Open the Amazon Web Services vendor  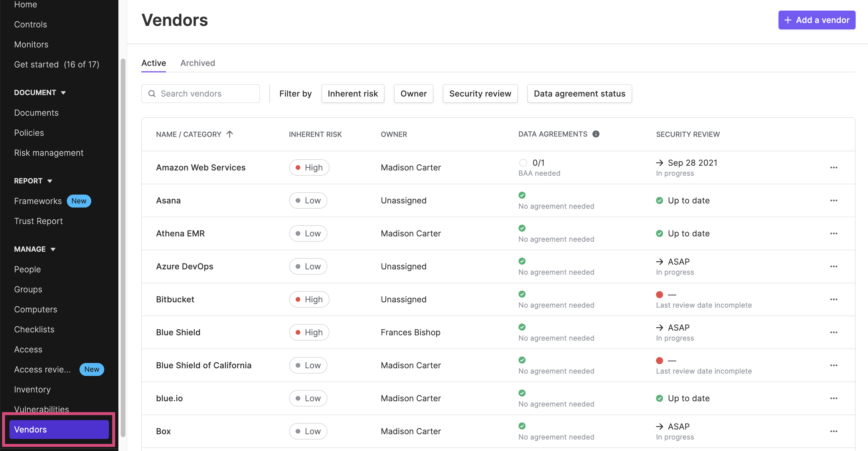(x=201, y=168)
